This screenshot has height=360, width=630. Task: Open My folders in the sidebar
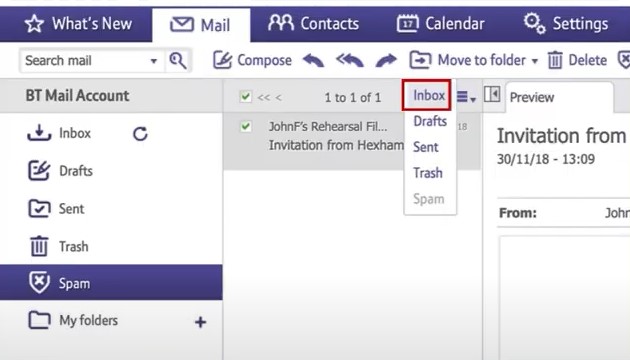pyautogui.click(x=73, y=320)
